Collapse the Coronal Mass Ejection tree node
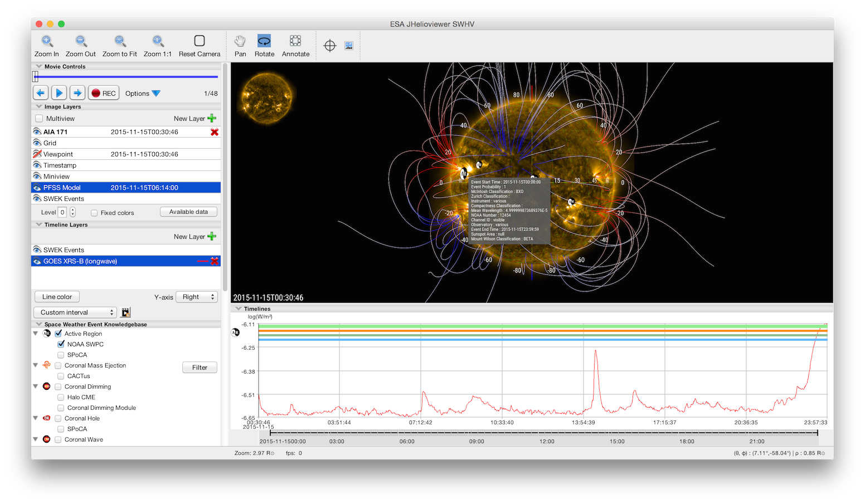This screenshot has height=504, width=865. [36, 365]
